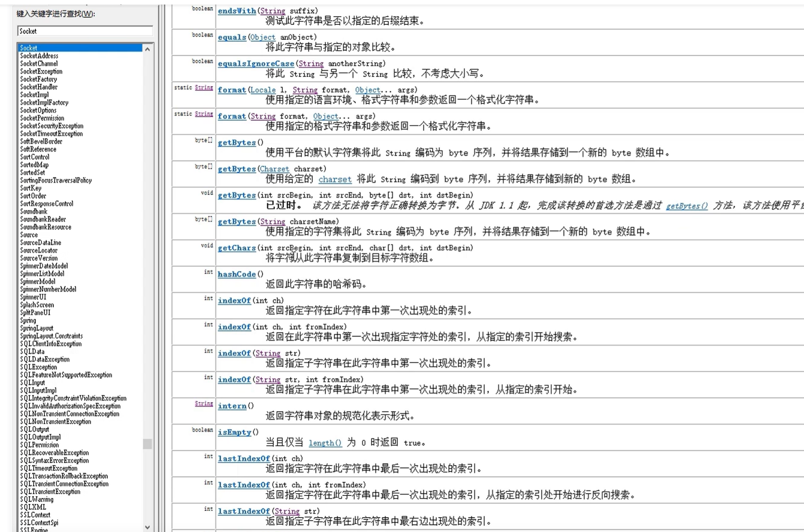This screenshot has width=804, height=532.
Task: Follow String parameter link in endsWith signature
Action: [x=273, y=11]
